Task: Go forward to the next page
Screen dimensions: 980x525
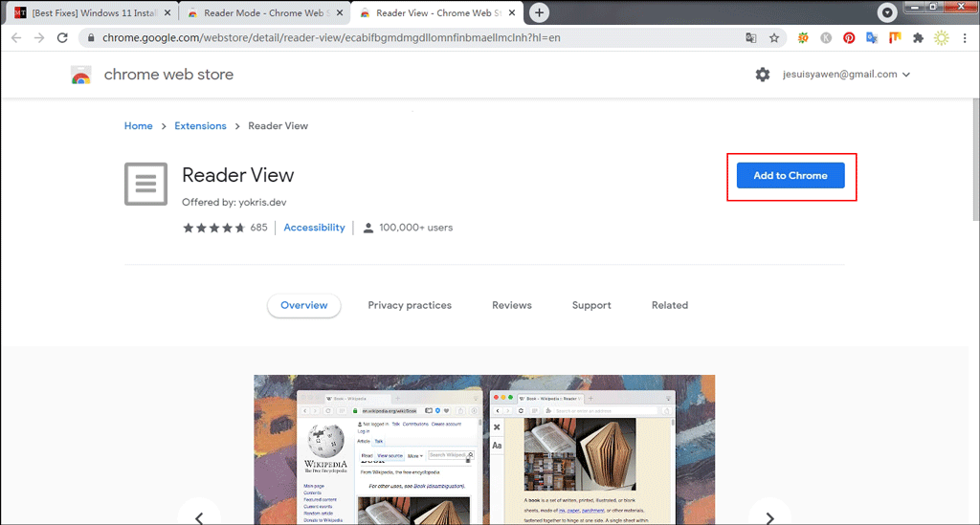Action: [39, 38]
